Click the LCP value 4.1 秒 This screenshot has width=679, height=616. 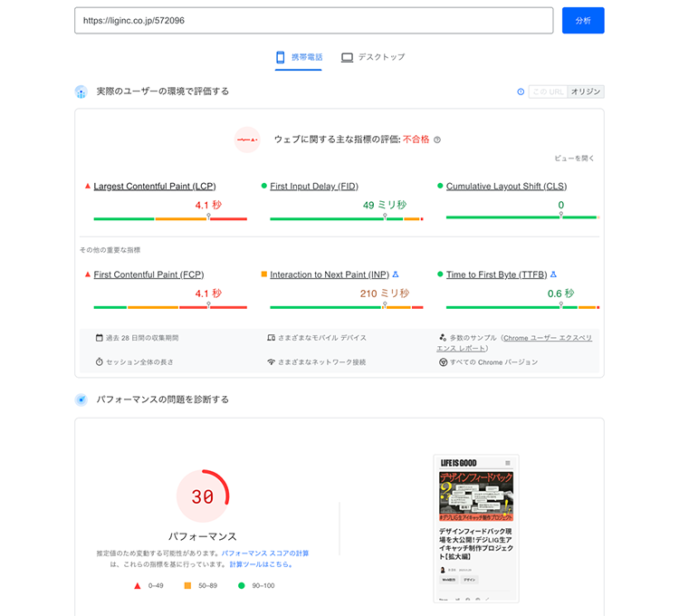click(x=208, y=205)
